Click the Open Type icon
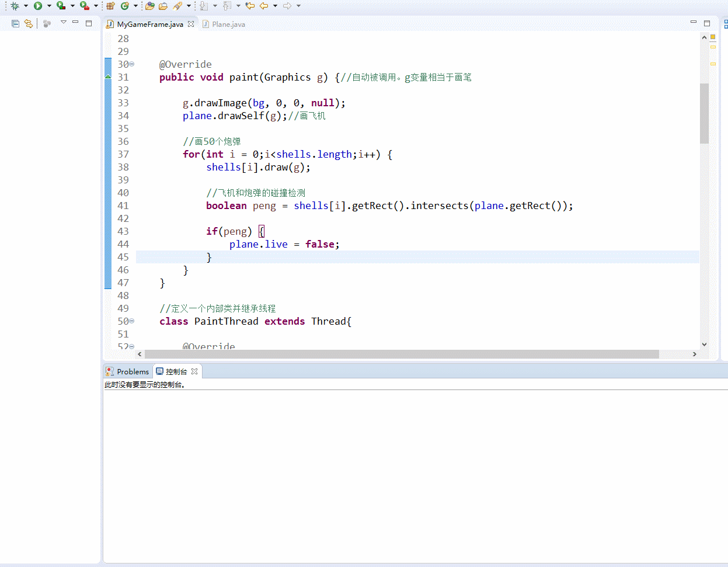The image size is (728, 567). click(150, 6)
